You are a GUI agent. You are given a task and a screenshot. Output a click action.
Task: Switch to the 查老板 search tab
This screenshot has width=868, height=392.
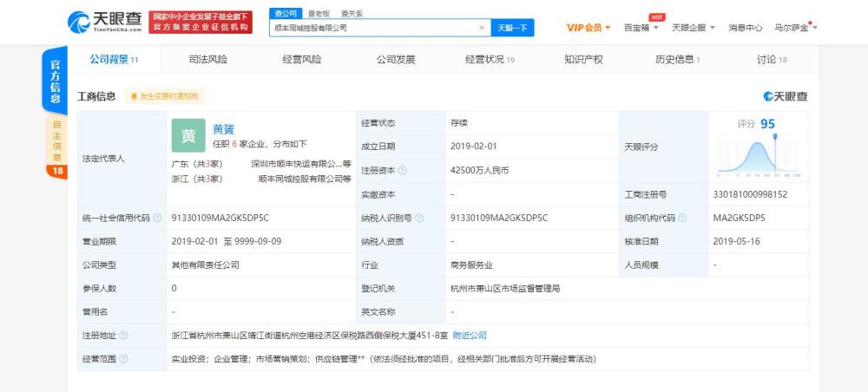[319, 14]
